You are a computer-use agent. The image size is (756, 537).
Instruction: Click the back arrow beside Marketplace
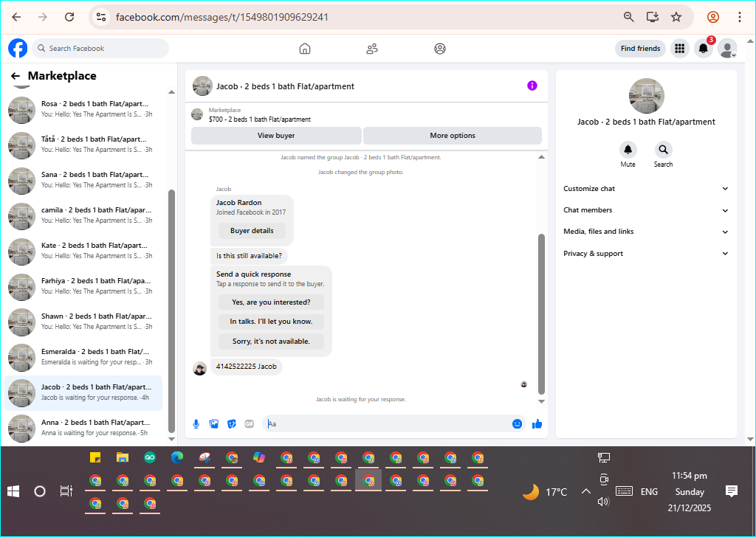pyautogui.click(x=16, y=76)
